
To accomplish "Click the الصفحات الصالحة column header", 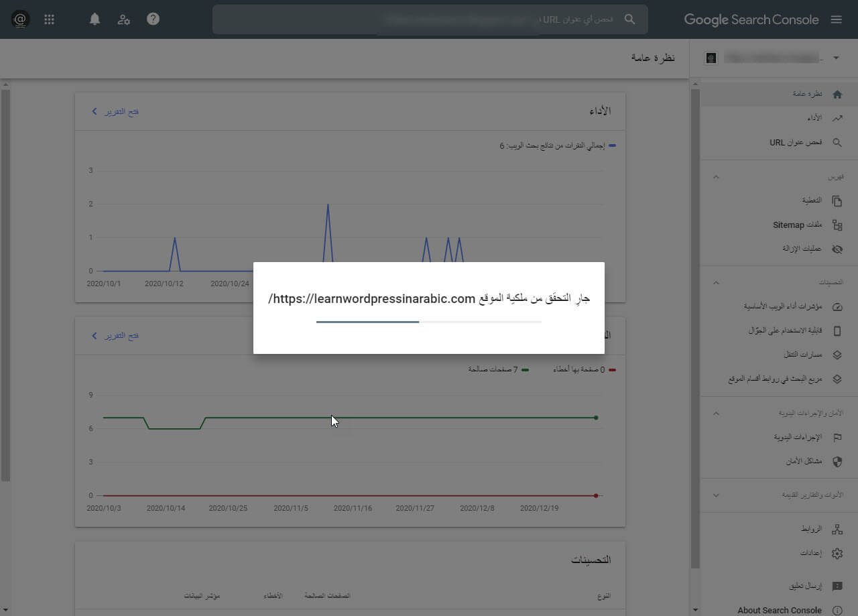I will pos(328,596).
